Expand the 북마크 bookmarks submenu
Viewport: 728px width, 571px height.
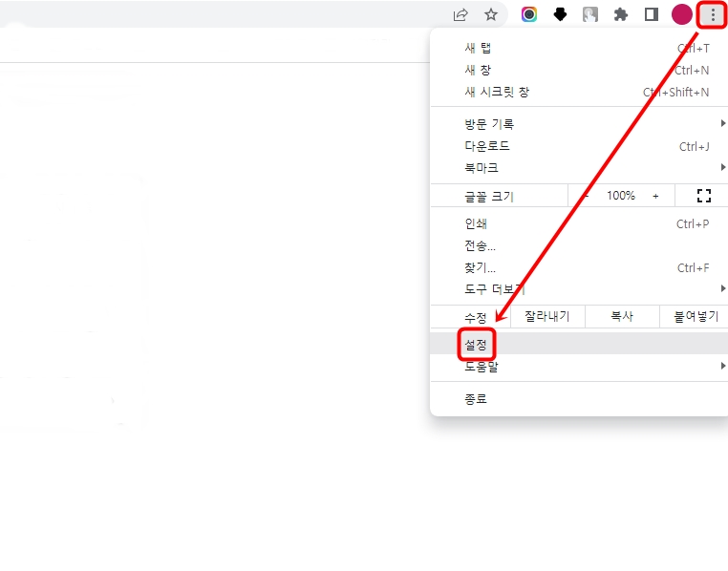point(579,167)
